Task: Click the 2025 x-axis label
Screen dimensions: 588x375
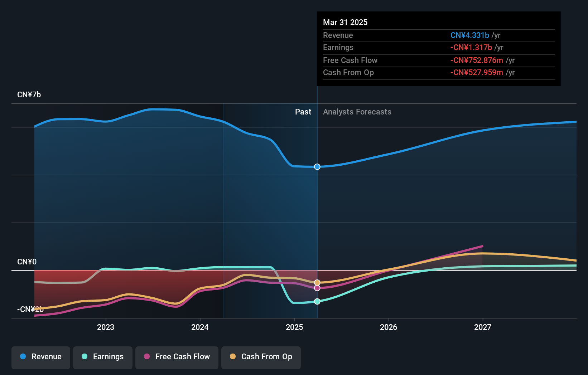Action: pyautogui.click(x=294, y=327)
